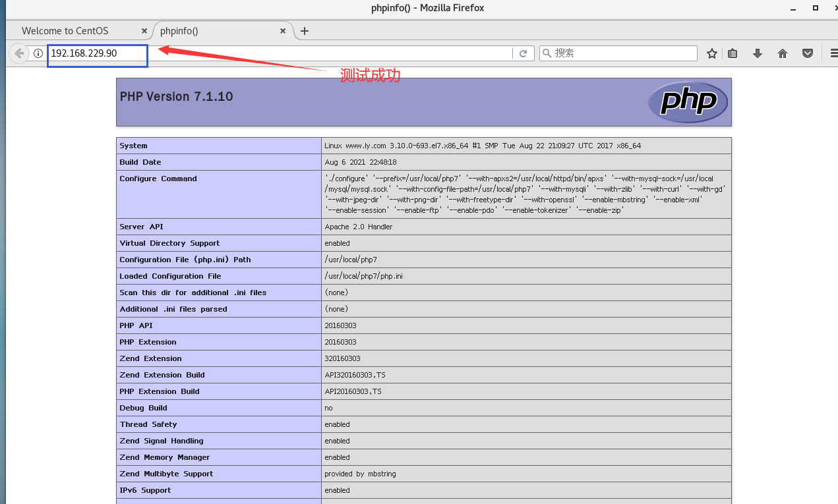Click Scan this dir for additional .ini files
This screenshot has height=504, width=838.
point(193,293)
